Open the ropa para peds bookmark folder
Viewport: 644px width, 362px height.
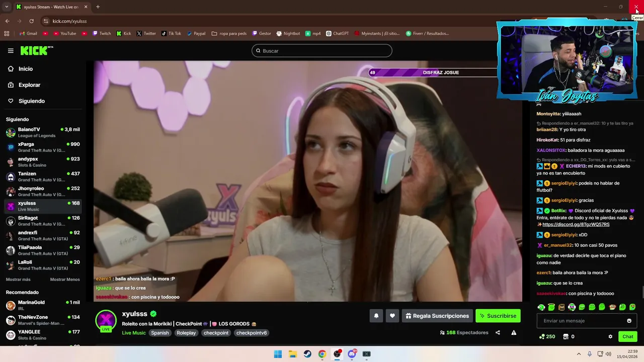click(229, 34)
